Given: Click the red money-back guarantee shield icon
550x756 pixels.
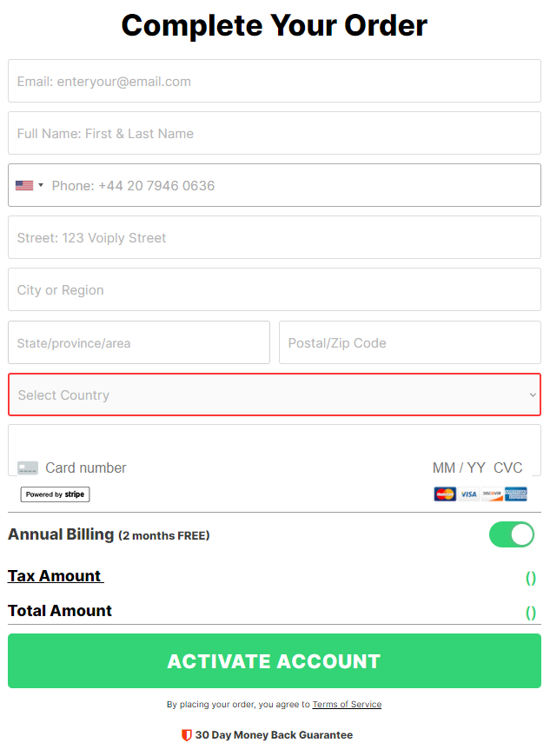Looking at the screenshot, I should pyautogui.click(x=186, y=735).
